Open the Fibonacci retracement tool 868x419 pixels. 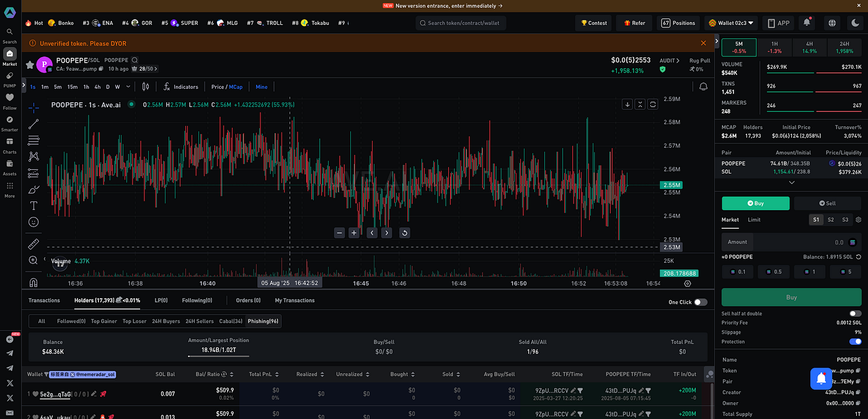(x=33, y=140)
